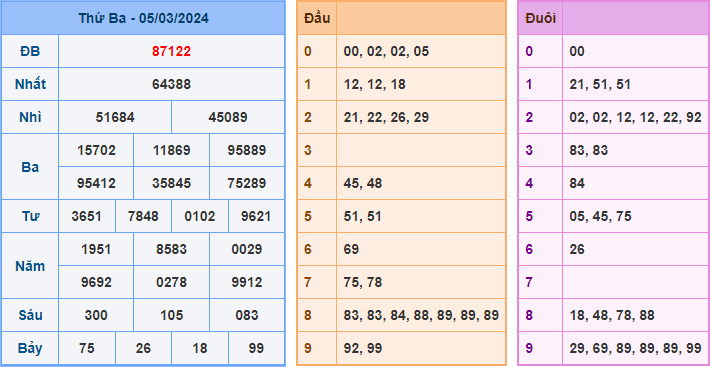Click the fifth prize number 0029
Image resolution: width=710 pixels, height=367 pixels.
[x=246, y=249]
